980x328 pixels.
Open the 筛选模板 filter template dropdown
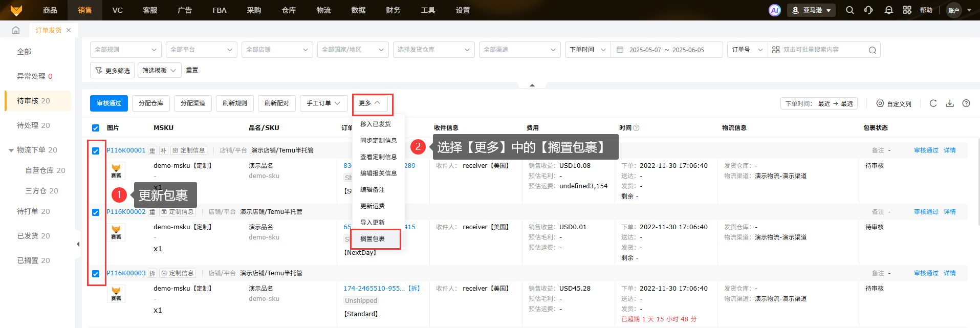pyautogui.click(x=159, y=71)
